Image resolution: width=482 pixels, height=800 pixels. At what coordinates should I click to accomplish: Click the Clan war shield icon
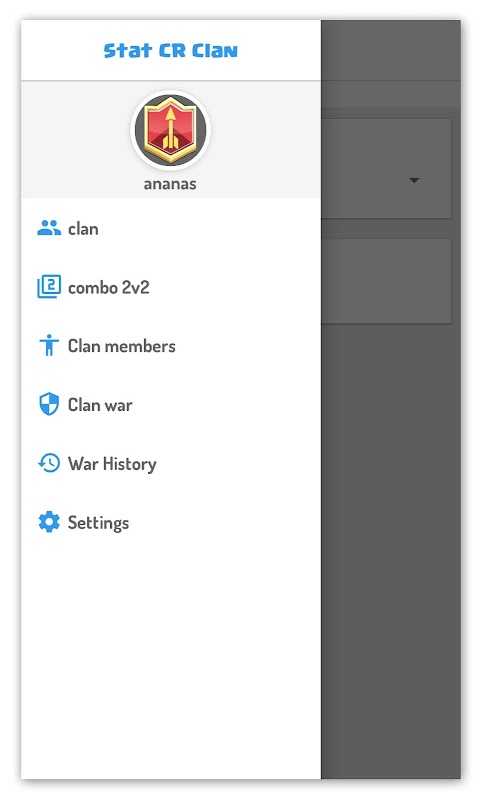point(49,404)
